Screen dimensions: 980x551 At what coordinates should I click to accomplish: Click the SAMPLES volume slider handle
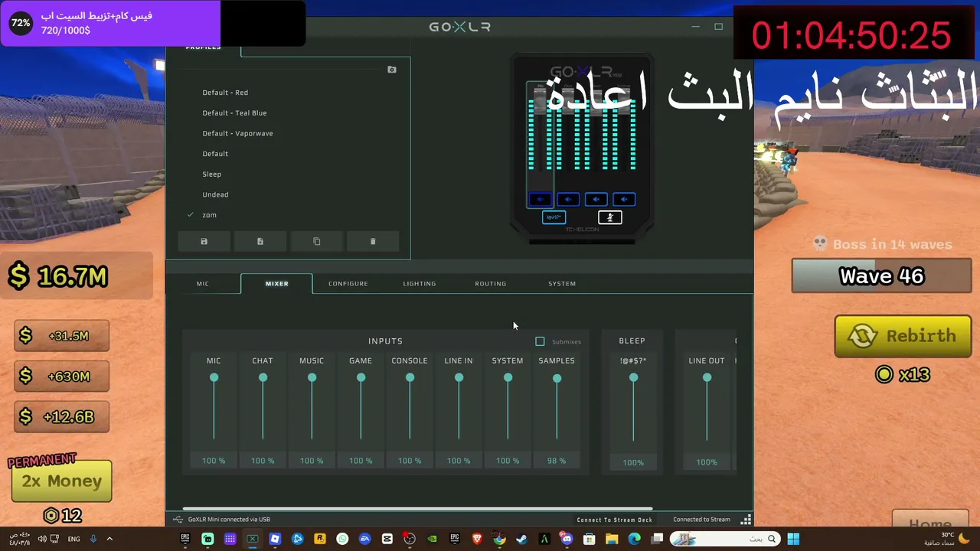pyautogui.click(x=557, y=378)
